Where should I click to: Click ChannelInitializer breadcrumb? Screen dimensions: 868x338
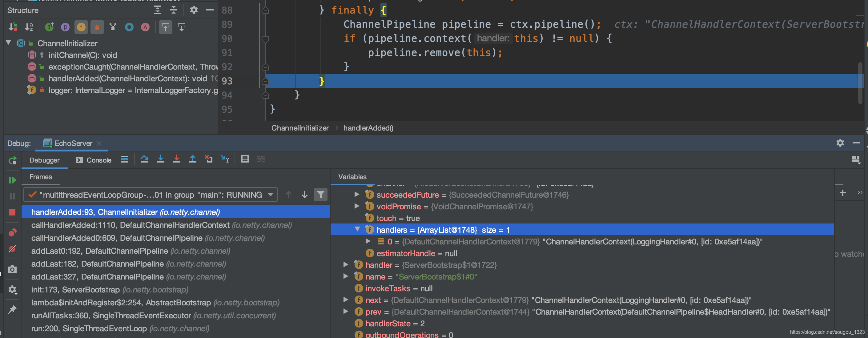pos(300,128)
